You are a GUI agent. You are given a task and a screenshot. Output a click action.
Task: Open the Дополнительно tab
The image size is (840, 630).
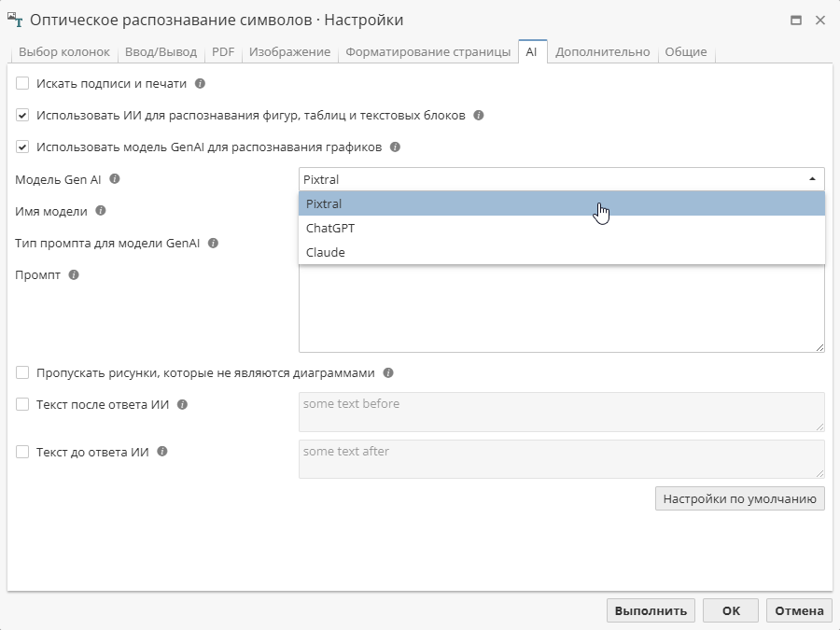coord(602,52)
